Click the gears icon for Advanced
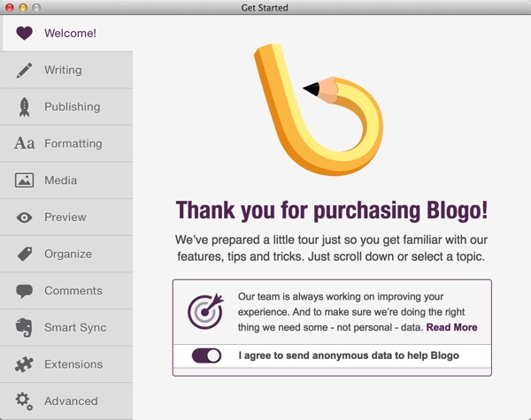Viewport: 531px width, 420px height. click(25, 401)
